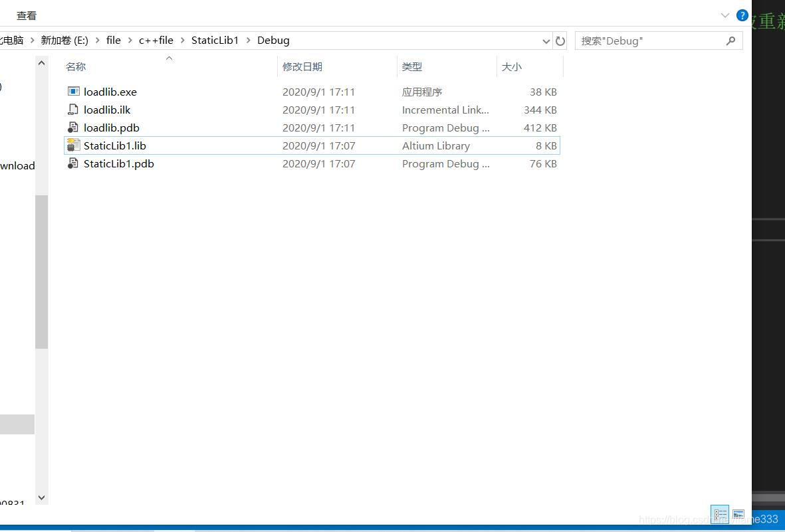This screenshot has height=532, width=785.
Task: Expand breadcrumb arrow after StaticLib1
Action: [248, 41]
